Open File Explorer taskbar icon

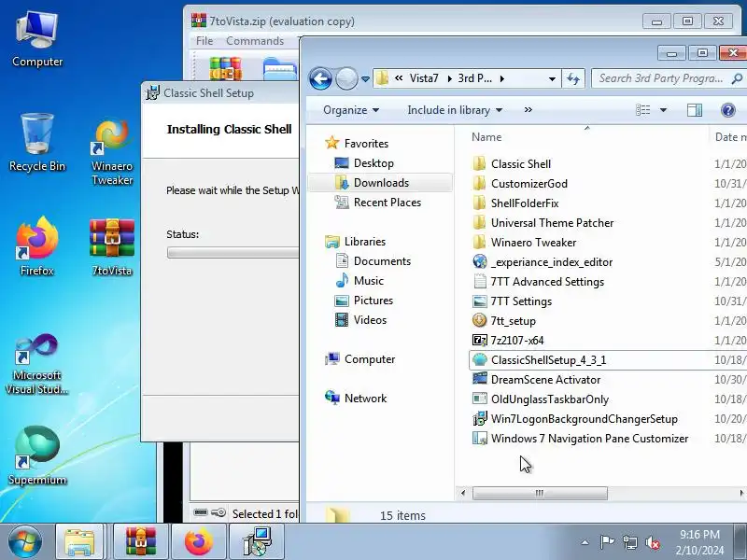(79, 542)
